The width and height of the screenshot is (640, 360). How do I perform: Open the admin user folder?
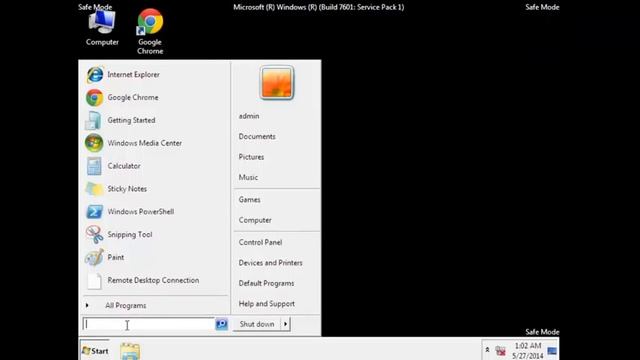tap(249, 116)
